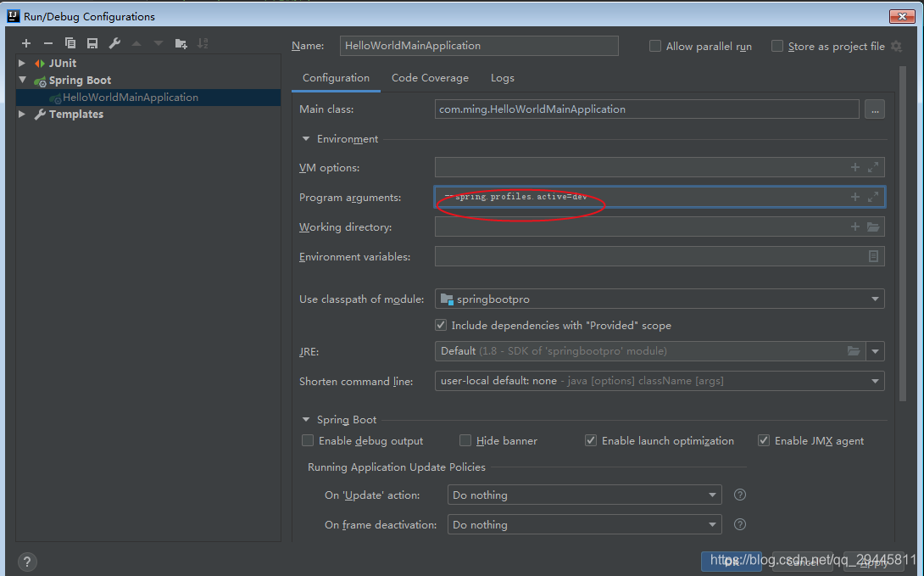The height and width of the screenshot is (576, 924).
Task: Click the Main class input field
Action: point(647,109)
